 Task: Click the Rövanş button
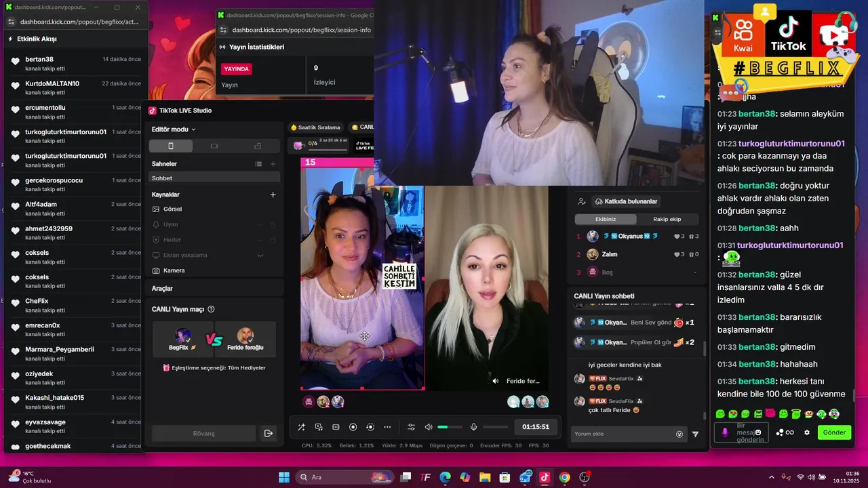click(203, 433)
